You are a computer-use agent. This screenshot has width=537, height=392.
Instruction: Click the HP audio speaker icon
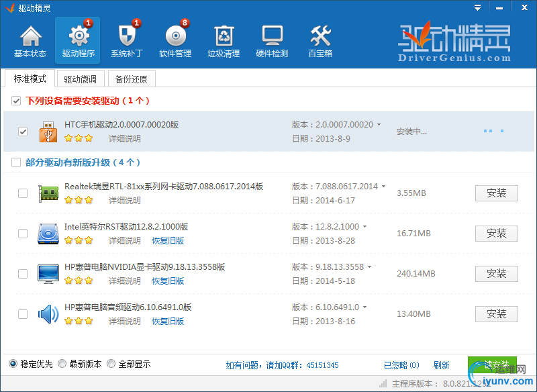48,314
